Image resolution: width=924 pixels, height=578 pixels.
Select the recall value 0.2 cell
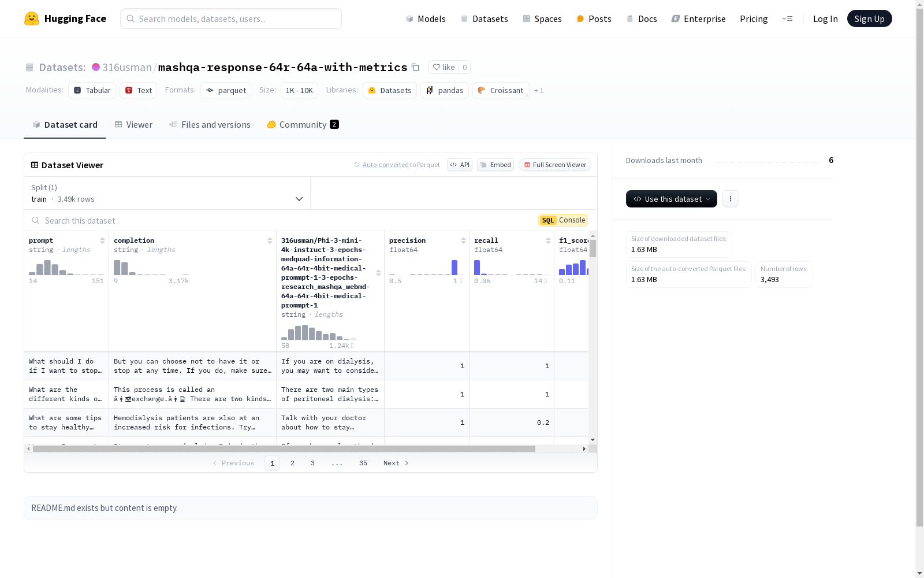point(512,423)
